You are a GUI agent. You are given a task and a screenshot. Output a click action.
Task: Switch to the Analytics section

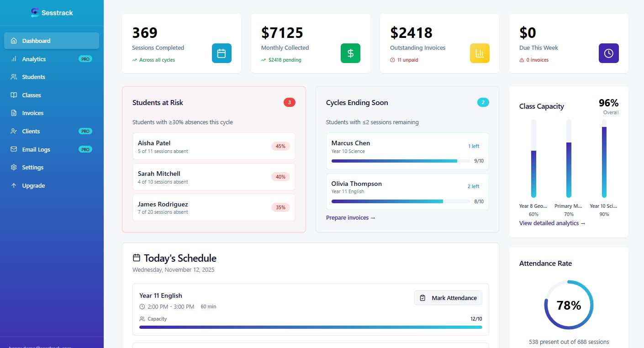coord(33,59)
